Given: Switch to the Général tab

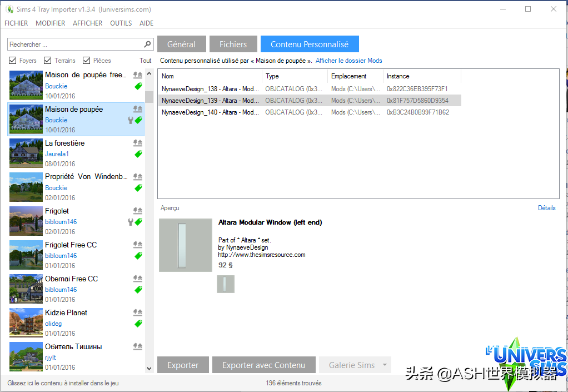Looking at the screenshot, I should (182, 44).
